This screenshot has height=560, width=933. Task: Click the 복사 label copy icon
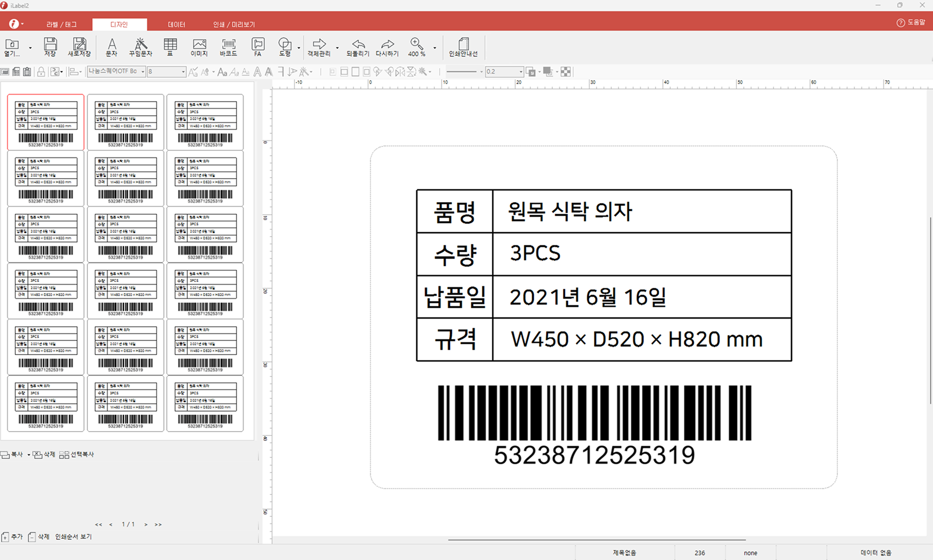[5, 455]
